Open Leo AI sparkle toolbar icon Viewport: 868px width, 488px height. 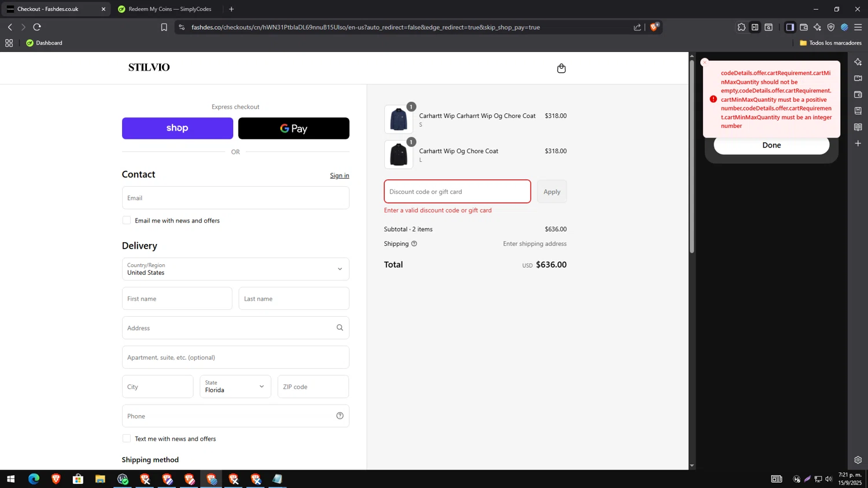point(817,27)
